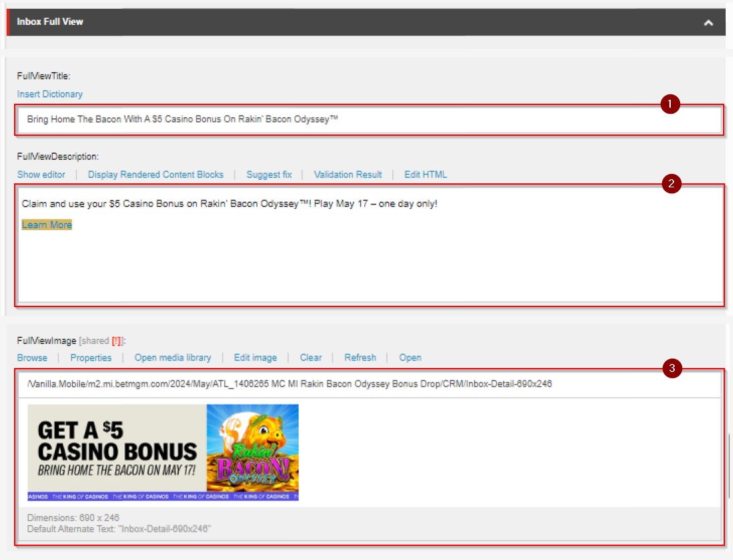Click Clear image link
733x560 pixels.
click(311, 358)
